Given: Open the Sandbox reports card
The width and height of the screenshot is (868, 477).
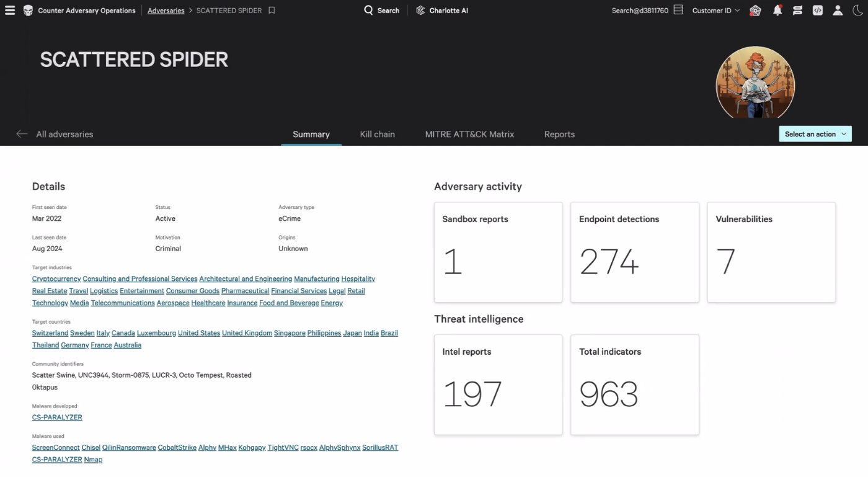Looking at the screenshot, I should click(498, 252).
